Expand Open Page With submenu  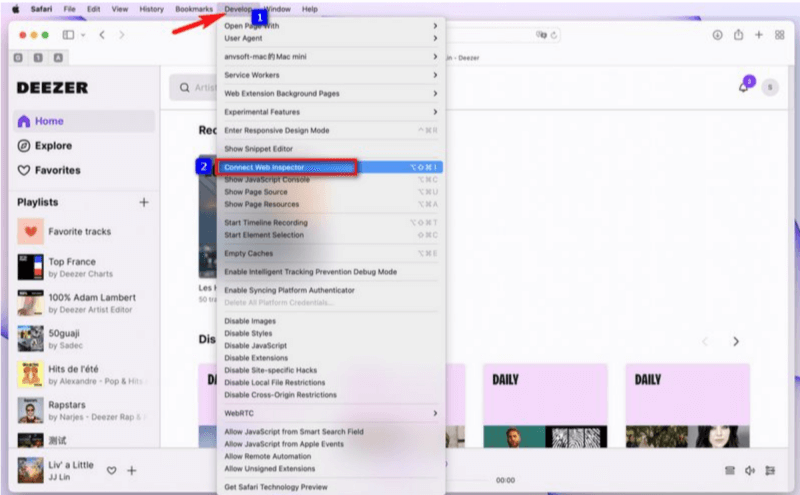[x=331, y=26]
